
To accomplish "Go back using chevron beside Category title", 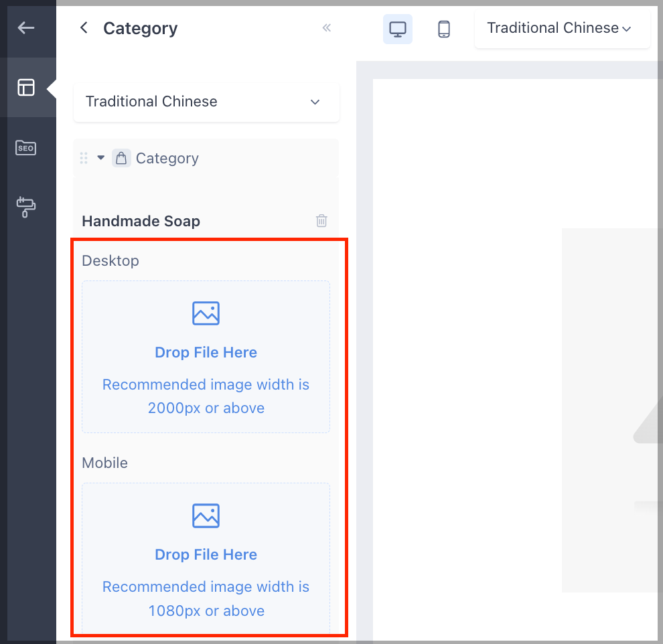I will click(84, 28).
